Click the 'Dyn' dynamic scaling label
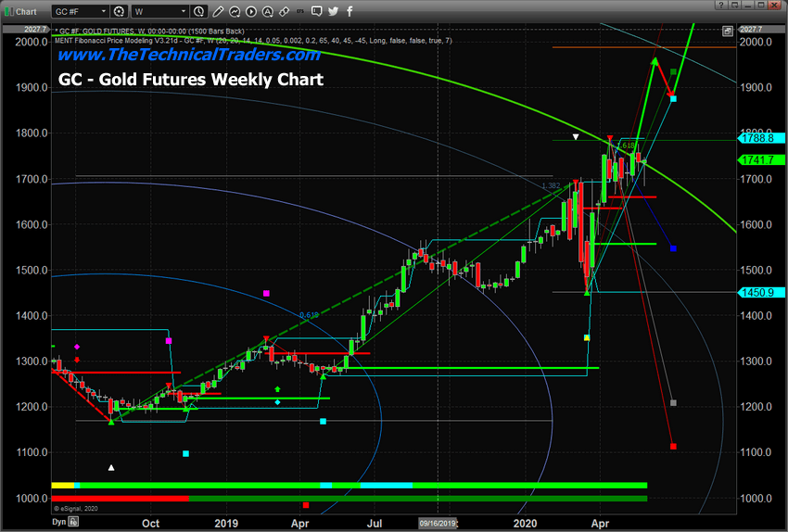 (x=58, y=522)
